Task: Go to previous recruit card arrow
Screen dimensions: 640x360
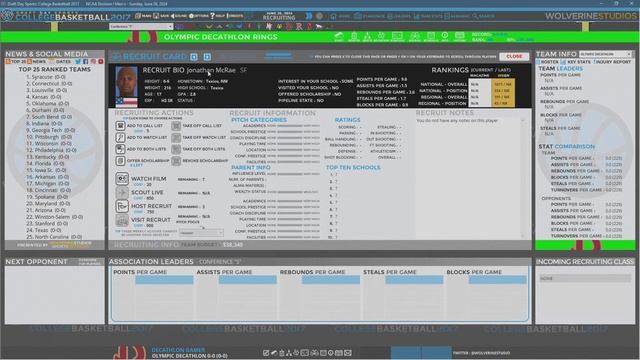Action: click(x=194, y=57)
